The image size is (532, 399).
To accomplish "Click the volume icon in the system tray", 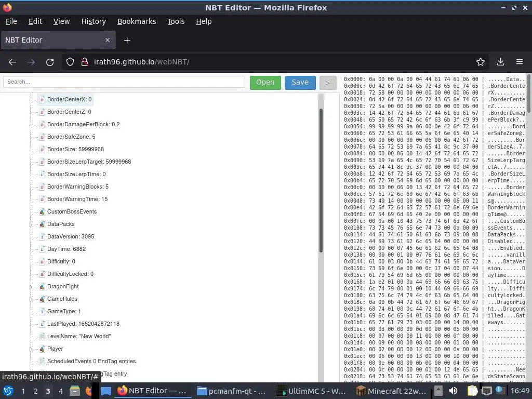I will [x=453, y=391].
